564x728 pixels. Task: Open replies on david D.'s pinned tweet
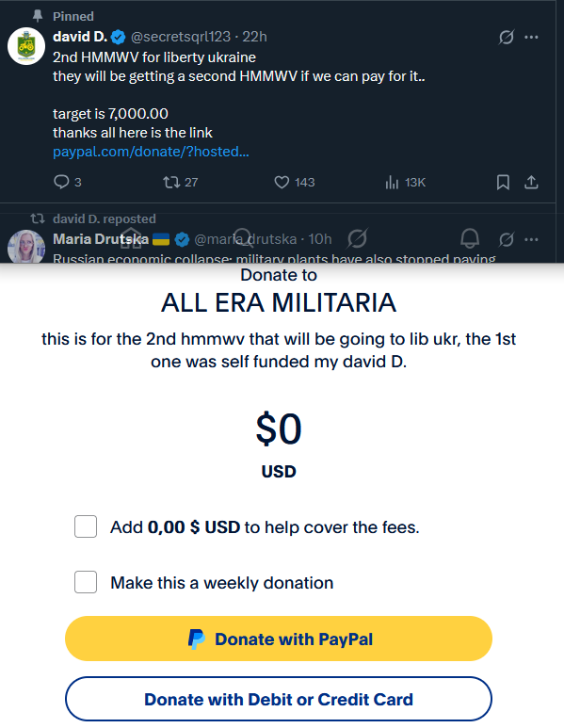click(67, 182)
